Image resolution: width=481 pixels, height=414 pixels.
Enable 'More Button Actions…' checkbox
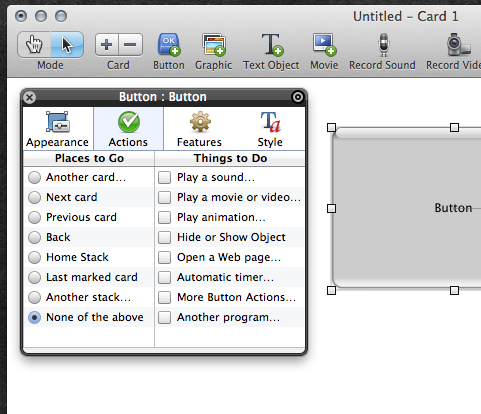pos(164,297)
